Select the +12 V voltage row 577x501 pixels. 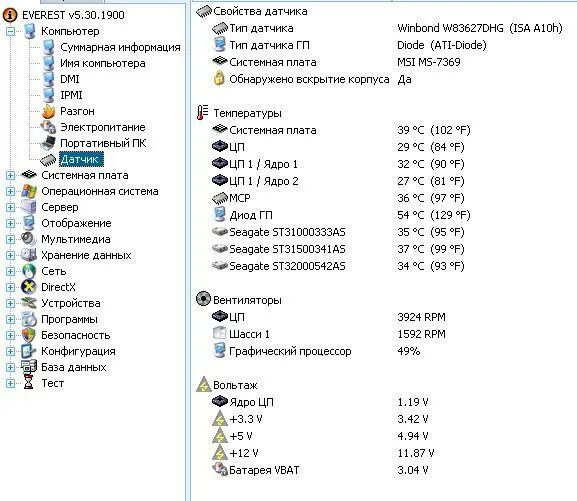pos(244,453)
